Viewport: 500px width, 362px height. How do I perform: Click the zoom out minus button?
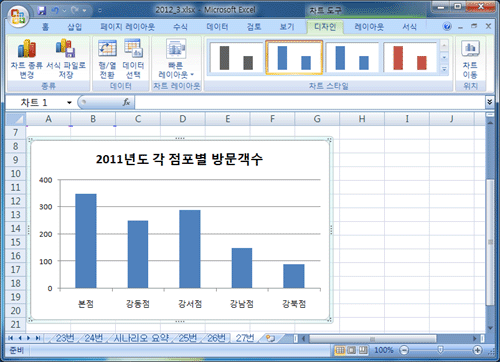404,350
